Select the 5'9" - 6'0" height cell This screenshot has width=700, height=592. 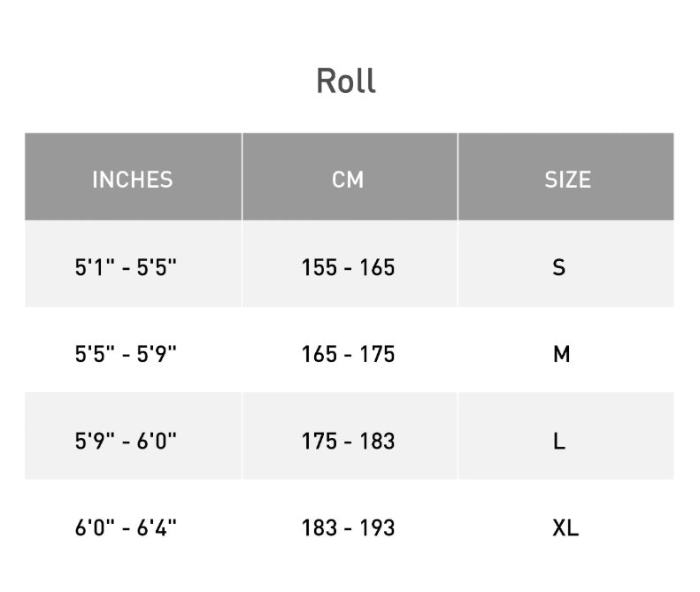click(126, 441)
